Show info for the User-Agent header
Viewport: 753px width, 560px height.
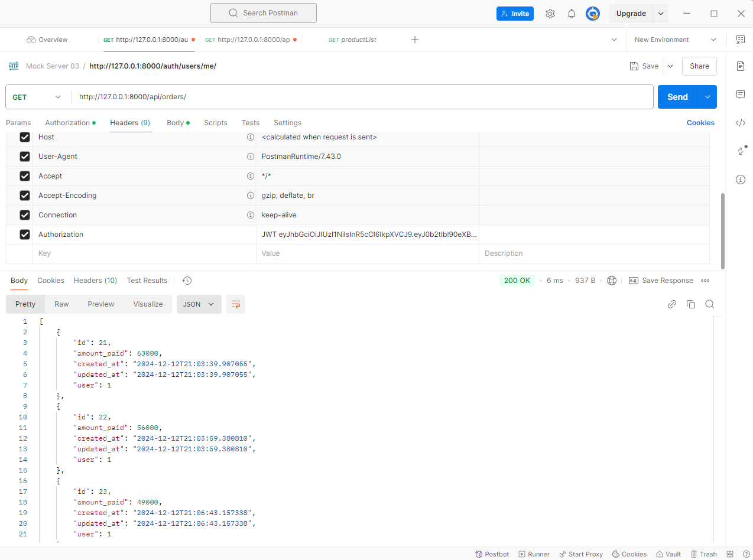coord(250,157)
